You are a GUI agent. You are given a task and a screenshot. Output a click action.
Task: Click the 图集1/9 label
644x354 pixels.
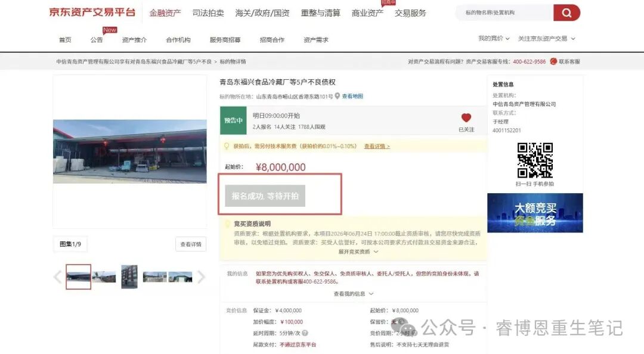70,244
